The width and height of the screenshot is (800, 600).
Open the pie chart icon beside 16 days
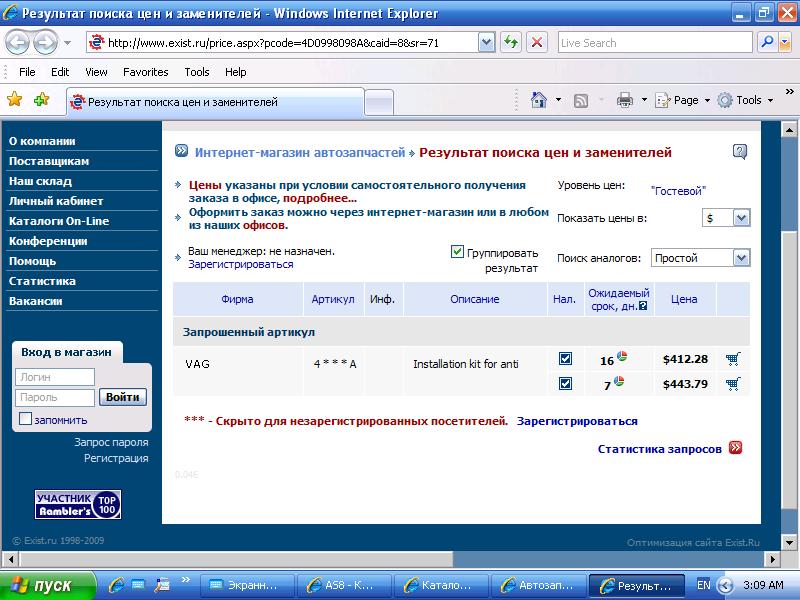pyautogui.click(x=621, y=357)
